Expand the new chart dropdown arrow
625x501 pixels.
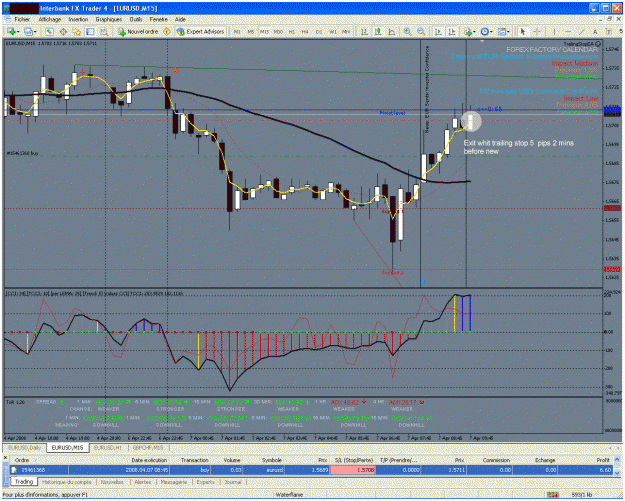(18, 32)
